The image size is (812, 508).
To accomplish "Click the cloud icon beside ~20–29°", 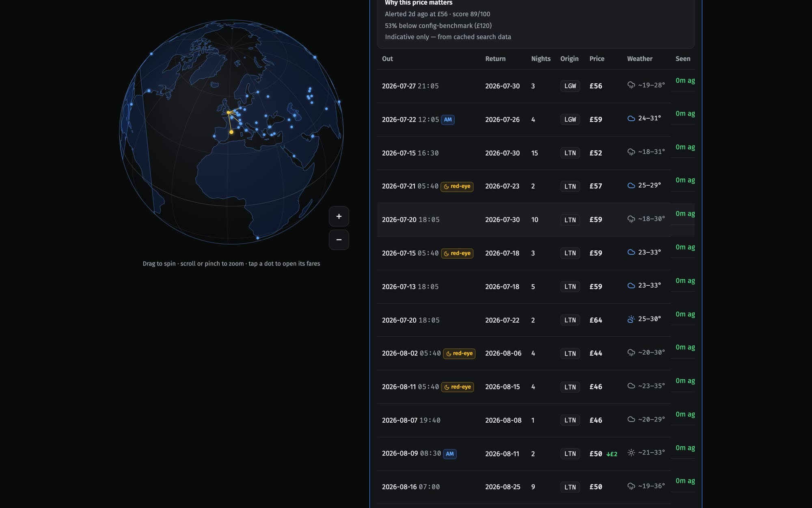I will click(x=631, y=419).
